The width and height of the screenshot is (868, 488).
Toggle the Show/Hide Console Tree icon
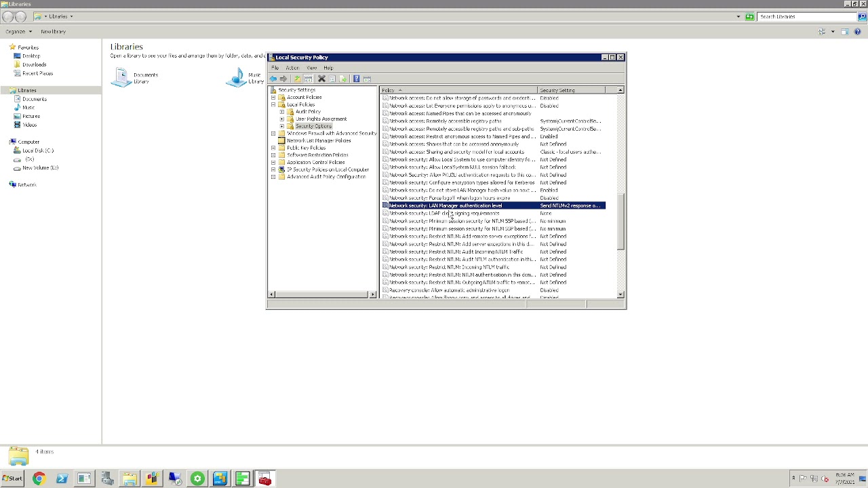click(x=308, y=79)
